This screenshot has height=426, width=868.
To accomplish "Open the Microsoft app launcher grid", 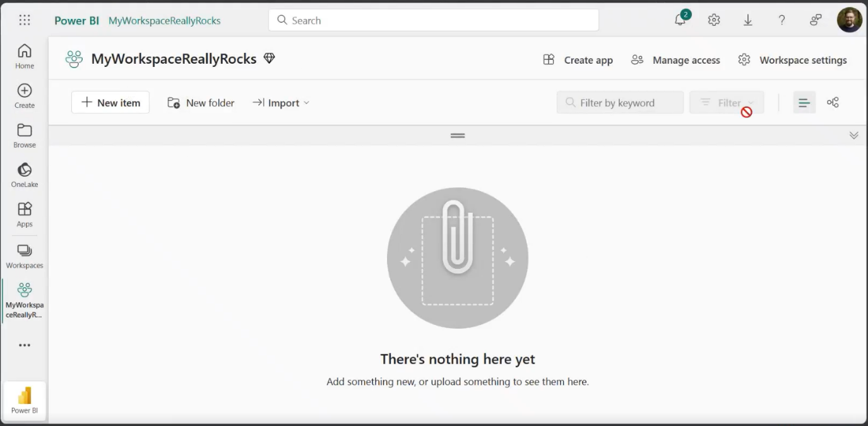I will [x=24, y=20].
